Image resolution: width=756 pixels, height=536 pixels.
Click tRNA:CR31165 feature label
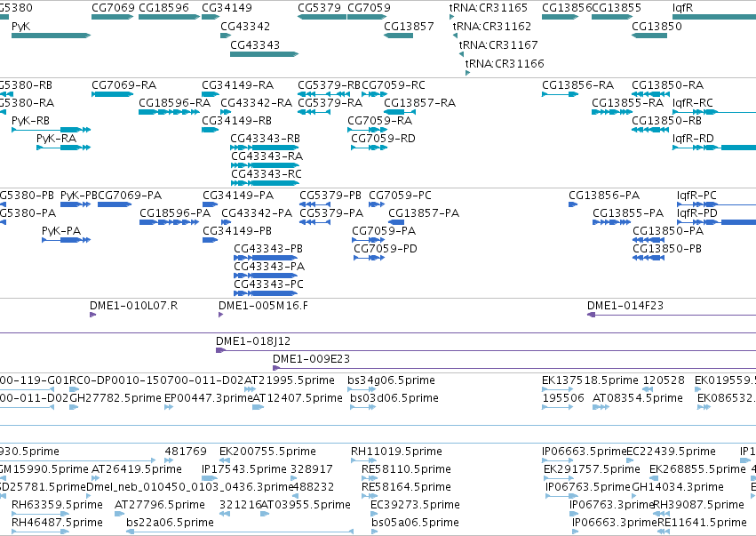point(489,8)
